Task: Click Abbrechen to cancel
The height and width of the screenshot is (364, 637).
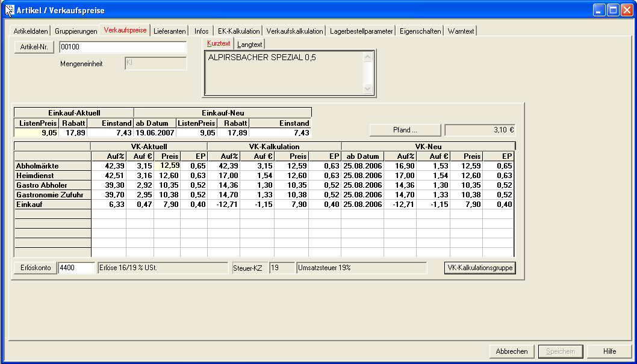Action: click(x=512, y=351)
